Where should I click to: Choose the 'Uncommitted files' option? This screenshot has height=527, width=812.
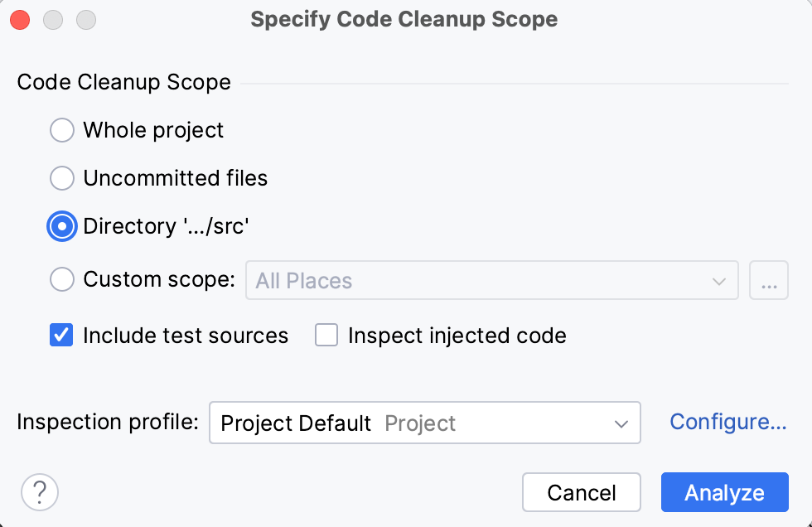click(x=61, y=178)
